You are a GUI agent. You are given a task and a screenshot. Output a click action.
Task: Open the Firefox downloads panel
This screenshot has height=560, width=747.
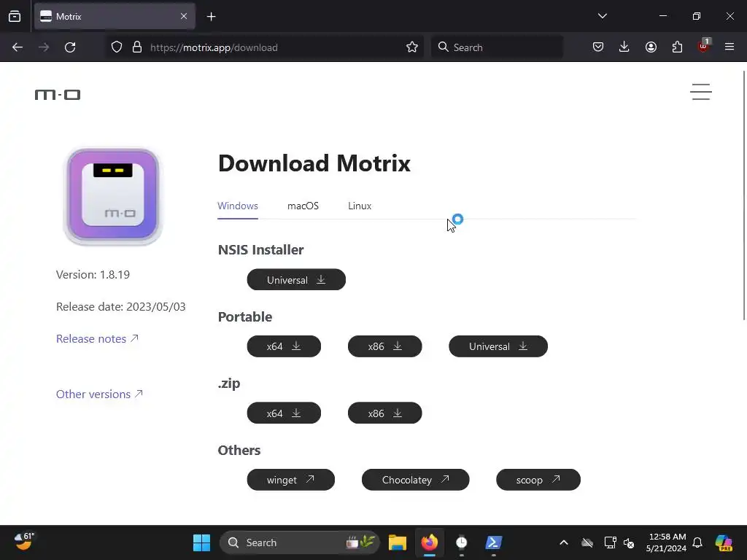tap(624, 47)
